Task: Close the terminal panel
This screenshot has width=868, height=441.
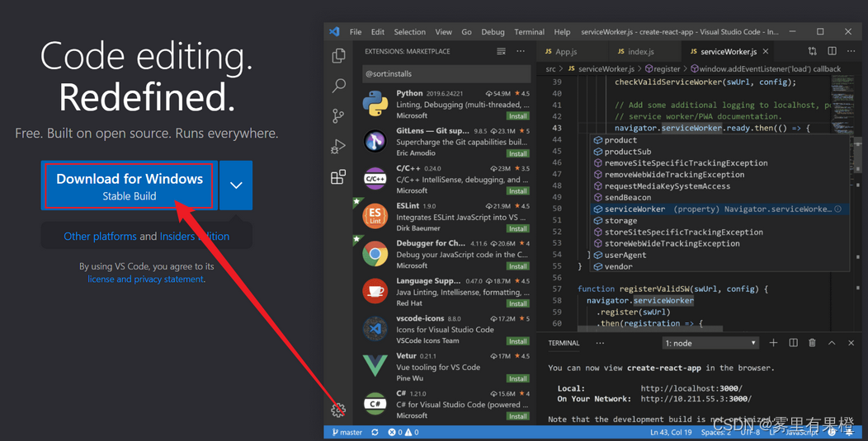Action: click(x=851, y=343)
